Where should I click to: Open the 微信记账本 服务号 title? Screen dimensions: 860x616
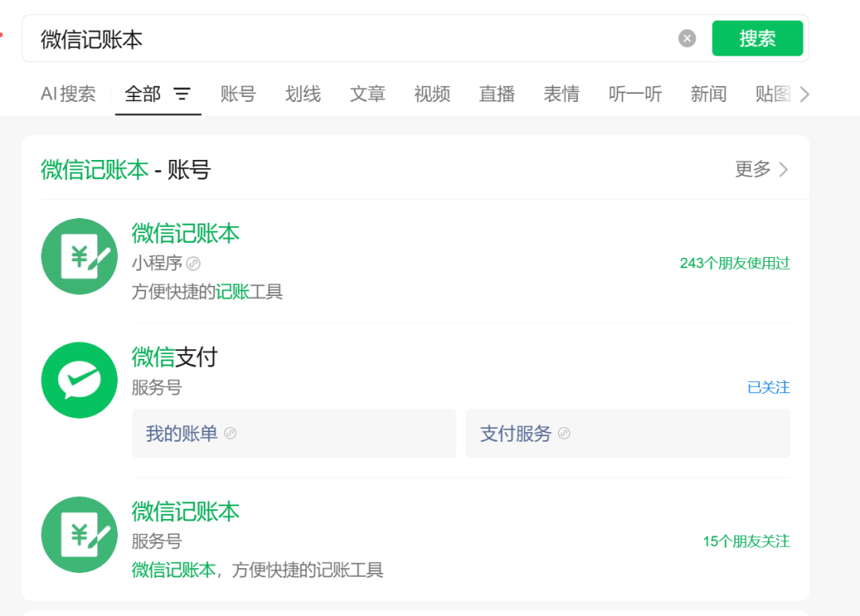186,513
